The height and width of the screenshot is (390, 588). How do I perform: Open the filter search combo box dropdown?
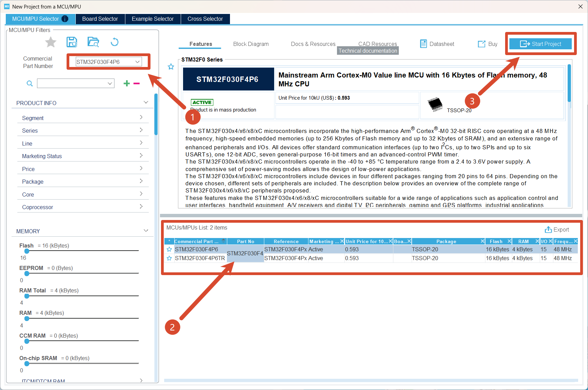(110, 83)
